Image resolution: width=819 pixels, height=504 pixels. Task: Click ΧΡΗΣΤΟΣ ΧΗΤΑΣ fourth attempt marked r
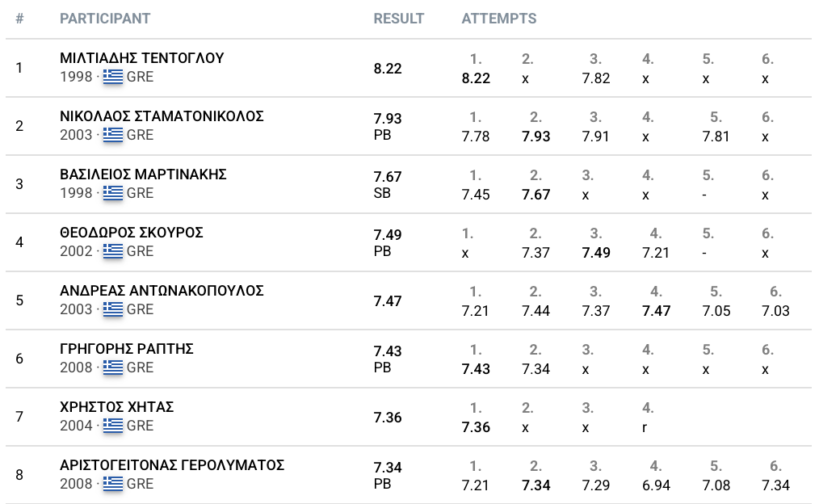coord(645,427)
